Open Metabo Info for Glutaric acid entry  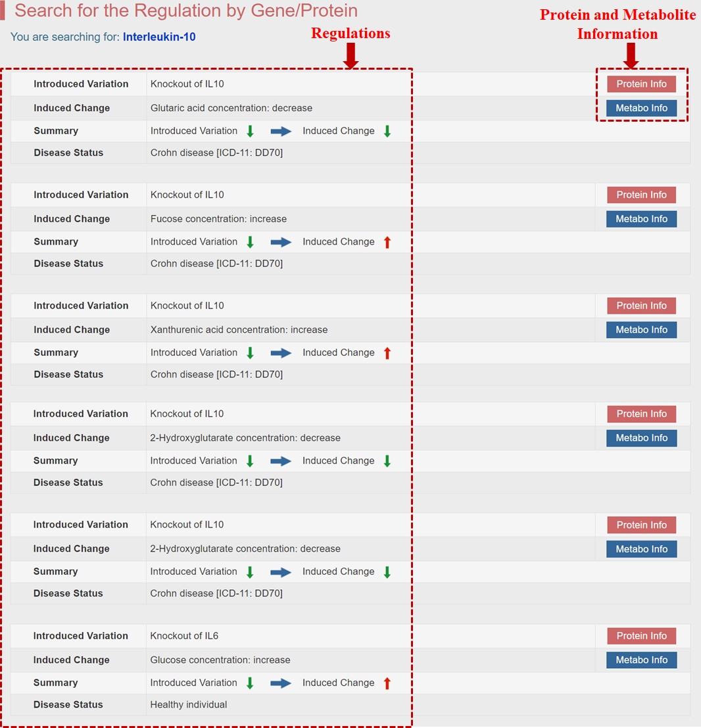[x=641, y=109]
